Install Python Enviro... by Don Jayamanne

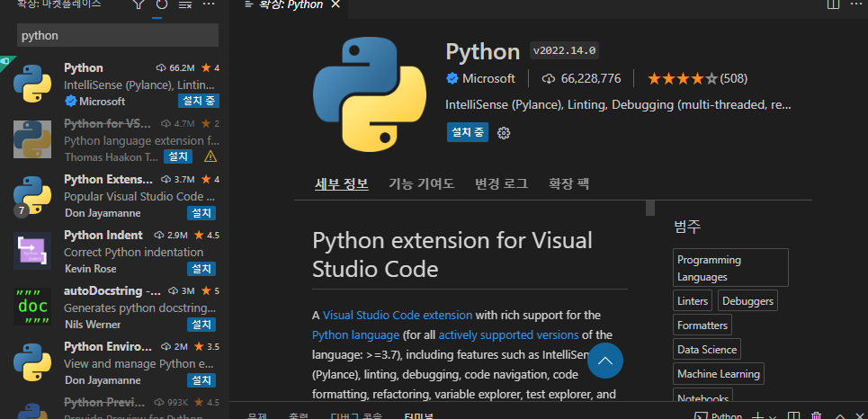coord(201,380)
